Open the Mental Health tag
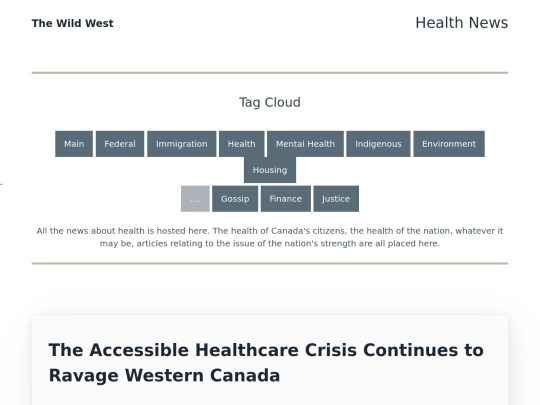The image size is (540, 405). [x=305, y=144]
